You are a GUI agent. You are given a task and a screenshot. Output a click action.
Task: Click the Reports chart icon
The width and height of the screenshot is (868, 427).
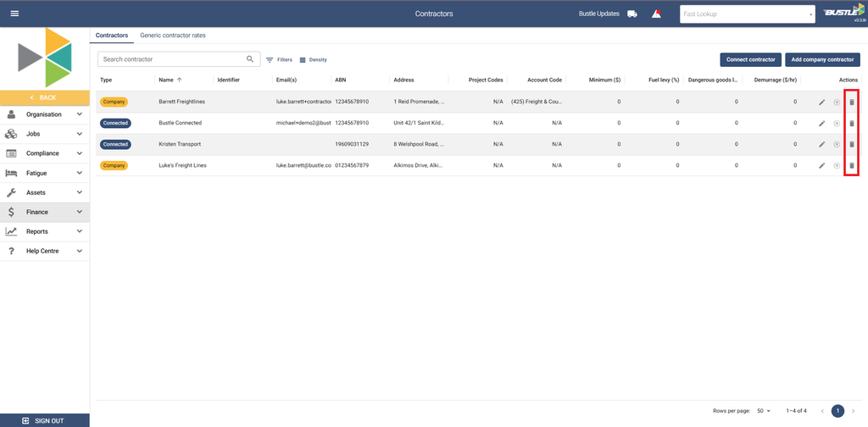[11, 231]
